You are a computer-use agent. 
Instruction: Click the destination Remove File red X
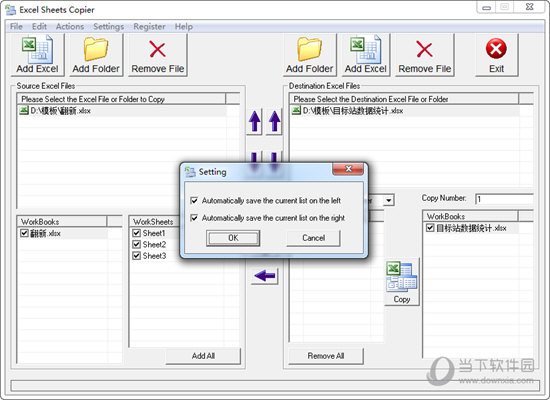424,49
